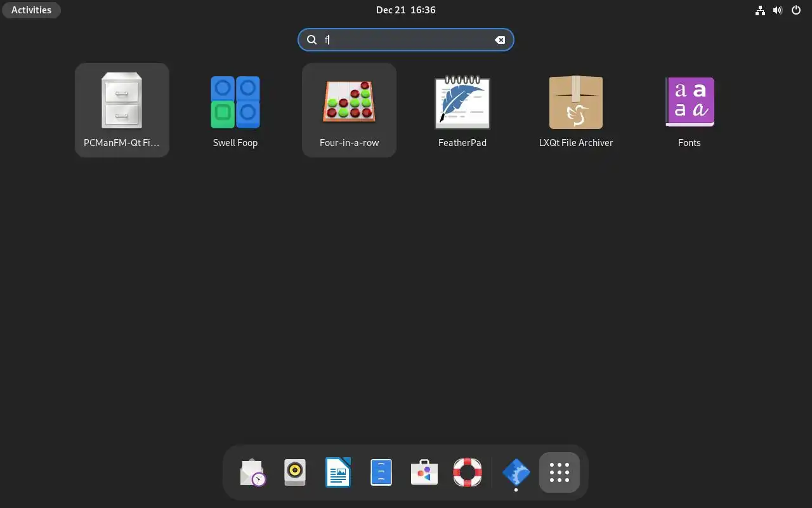Click the volume speaker icon in top bar
This screenshot has height=508, width=812.
(x=778, y=10)
